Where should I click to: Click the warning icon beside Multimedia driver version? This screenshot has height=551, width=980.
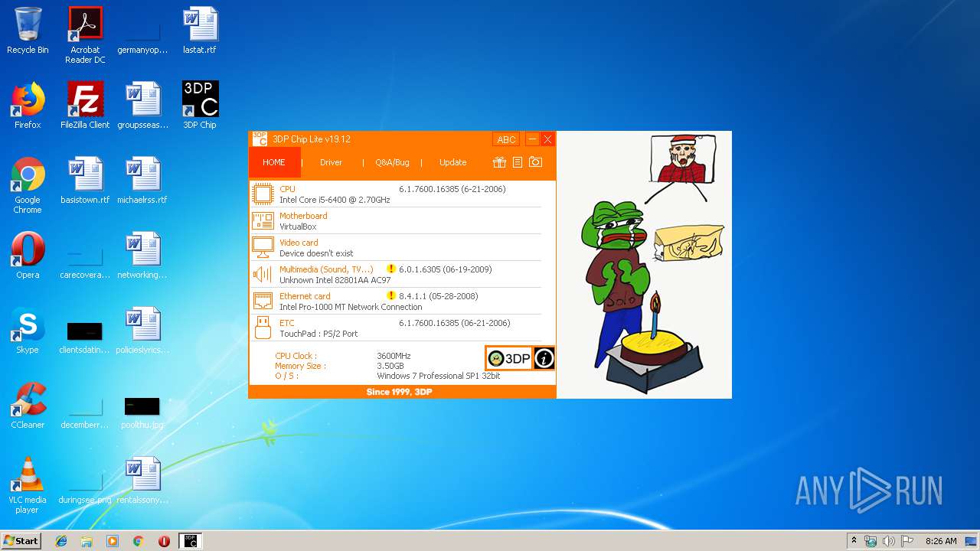click(x=391, y=269)
